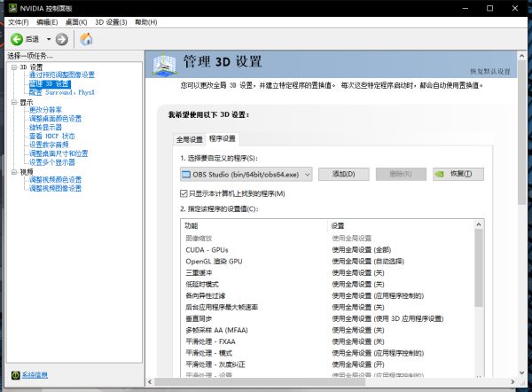
Task: Click the 添加(D) button
Action: click(344, 174)
